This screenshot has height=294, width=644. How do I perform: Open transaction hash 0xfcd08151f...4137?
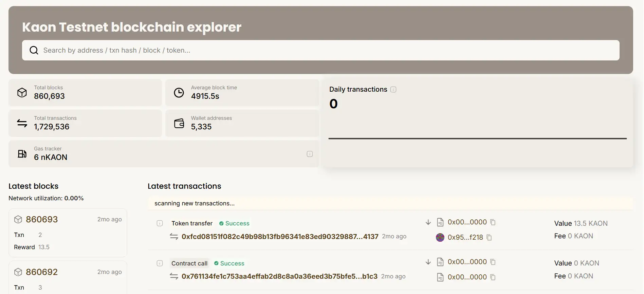280,237
